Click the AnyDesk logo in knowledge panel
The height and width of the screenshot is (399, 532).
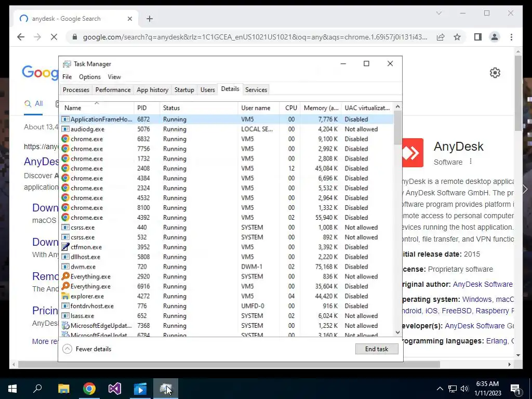click(413, 153)
